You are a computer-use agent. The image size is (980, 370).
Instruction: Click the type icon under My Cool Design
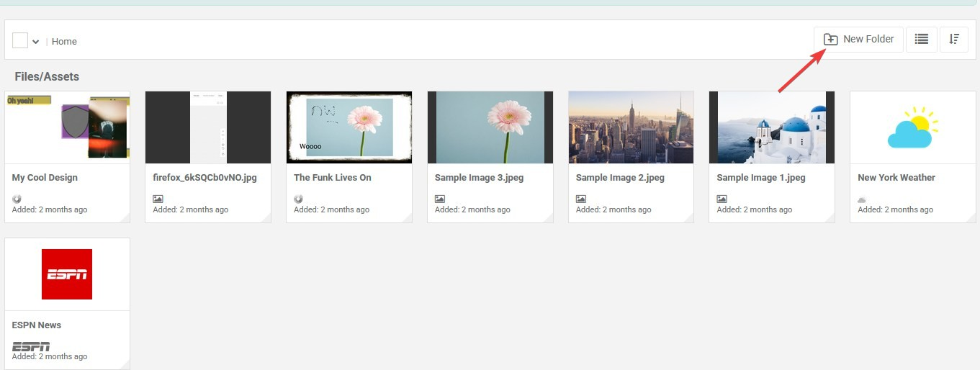coord(17,199)
